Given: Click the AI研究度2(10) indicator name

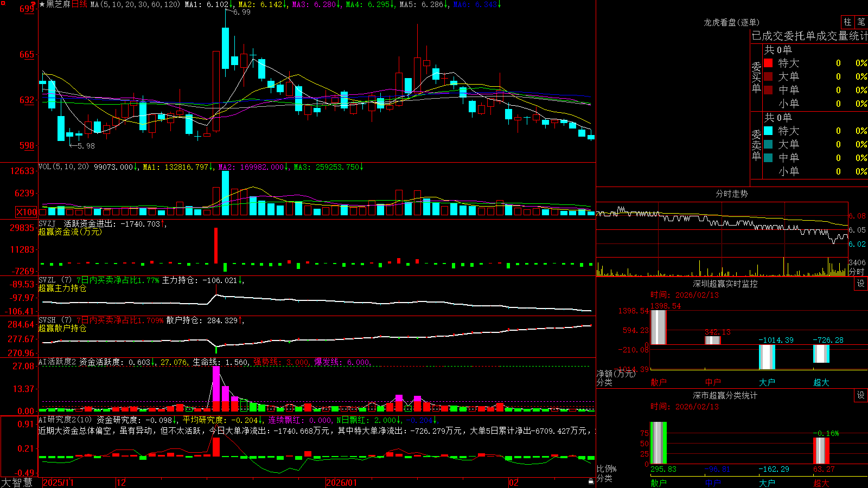Looking at the screenshot, I should click(65, 420).
